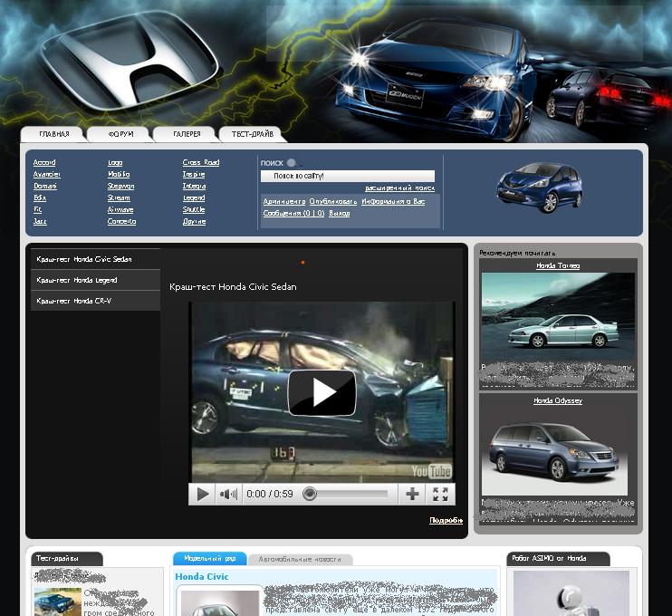Click the Тест-драйвы section header
672x616 pixels.
pyautogui.click(x=67, y=559)
